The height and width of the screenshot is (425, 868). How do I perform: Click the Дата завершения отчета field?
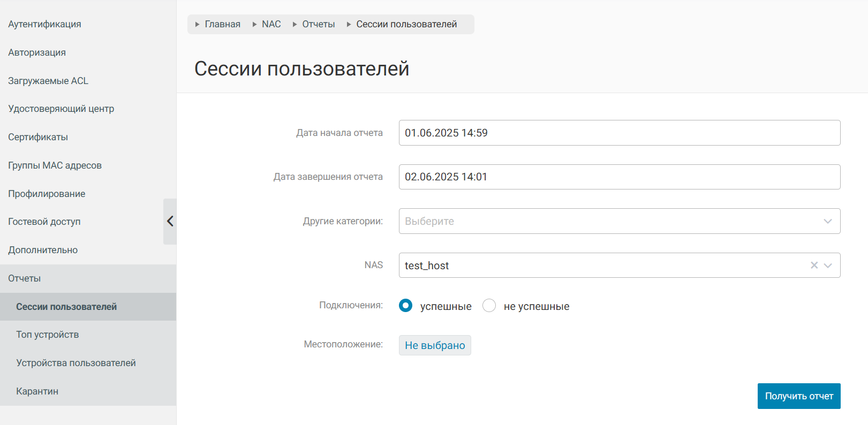(x=619, y=177)
